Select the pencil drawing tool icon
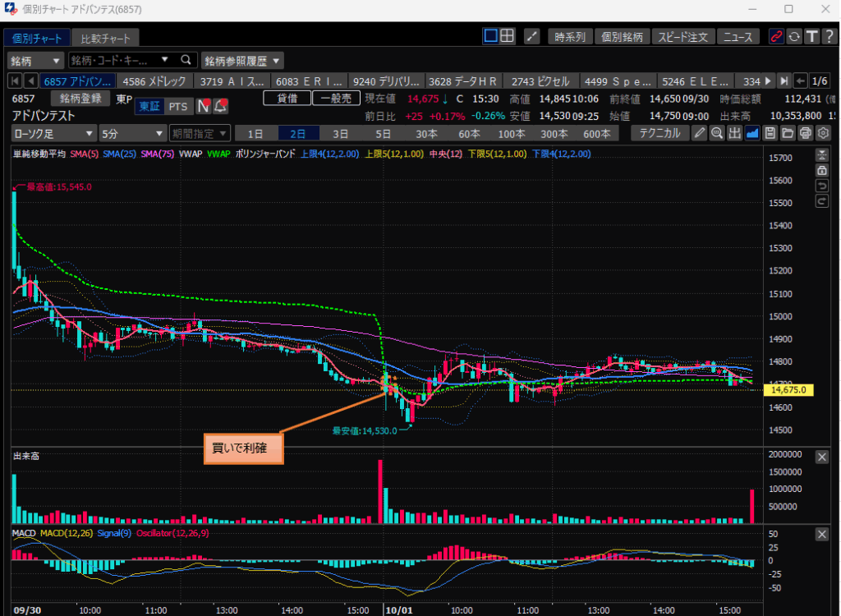Viewport: 841px width, 616px height. pyautogui.click(x=699, y=133)
